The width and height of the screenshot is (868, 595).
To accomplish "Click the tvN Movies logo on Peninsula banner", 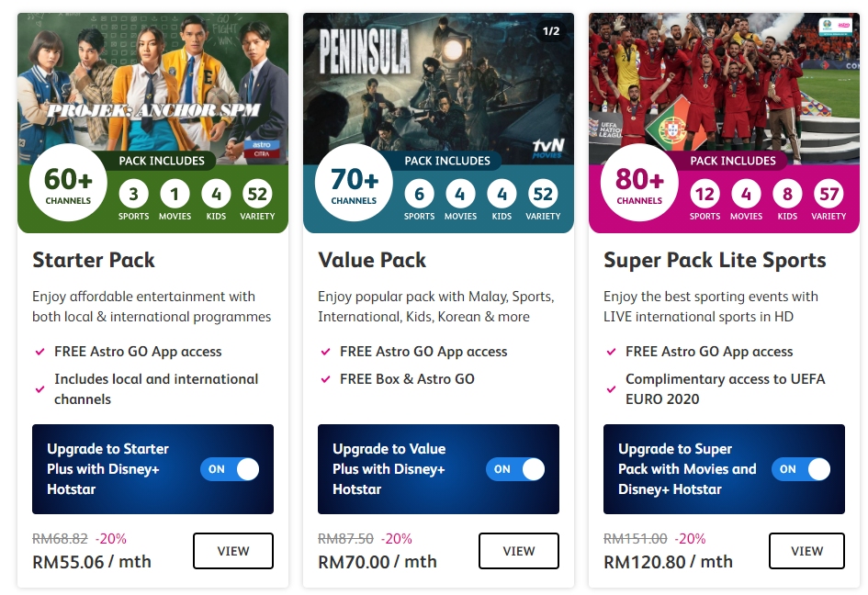I will [548, 148].
